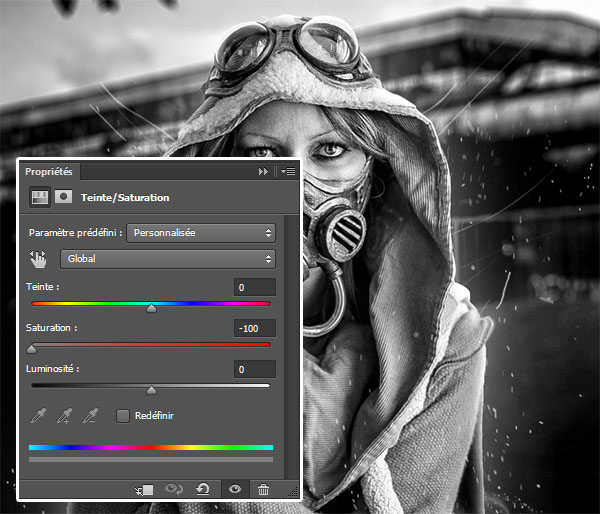Reset adjustment to defaults icon

[203, 489]
